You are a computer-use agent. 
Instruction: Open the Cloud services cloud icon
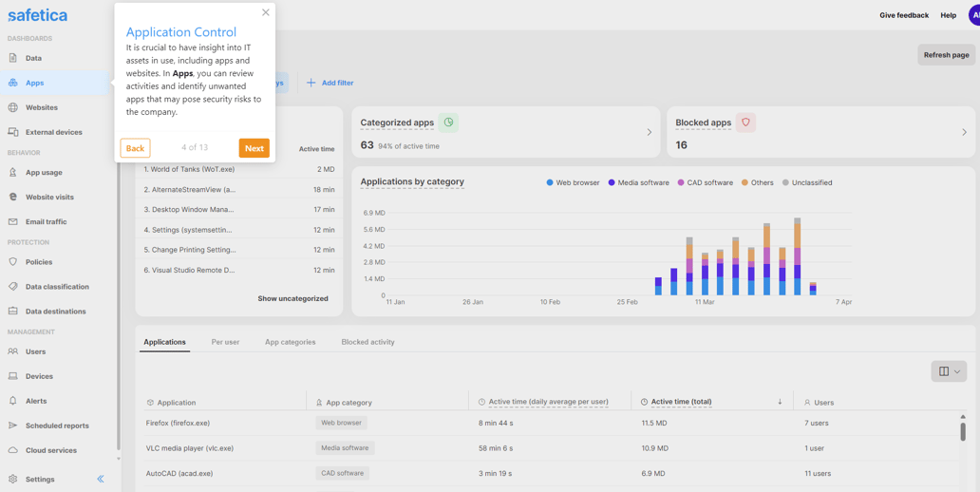click(12, 450)
